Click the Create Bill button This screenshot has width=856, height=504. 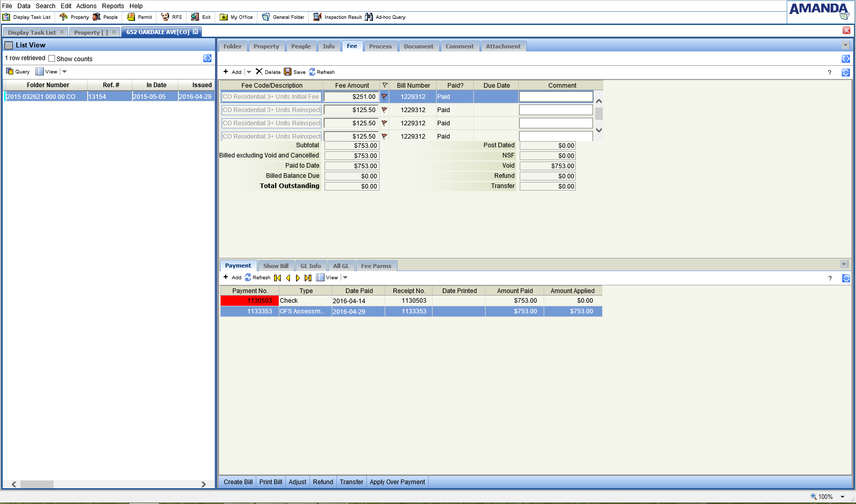pos(238,482)
